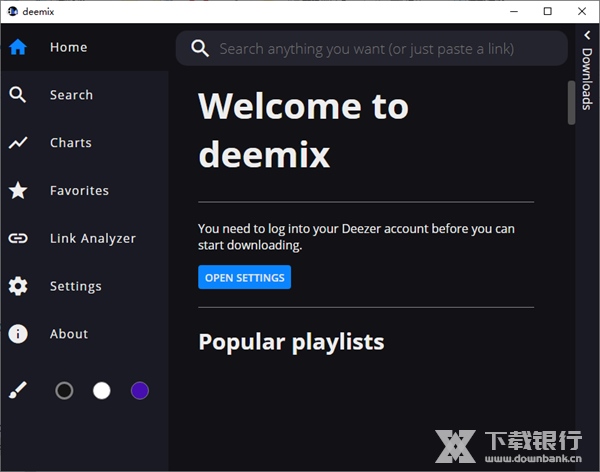Choose the purple theme color circle
Screen dimensions: 600x472
140,391
